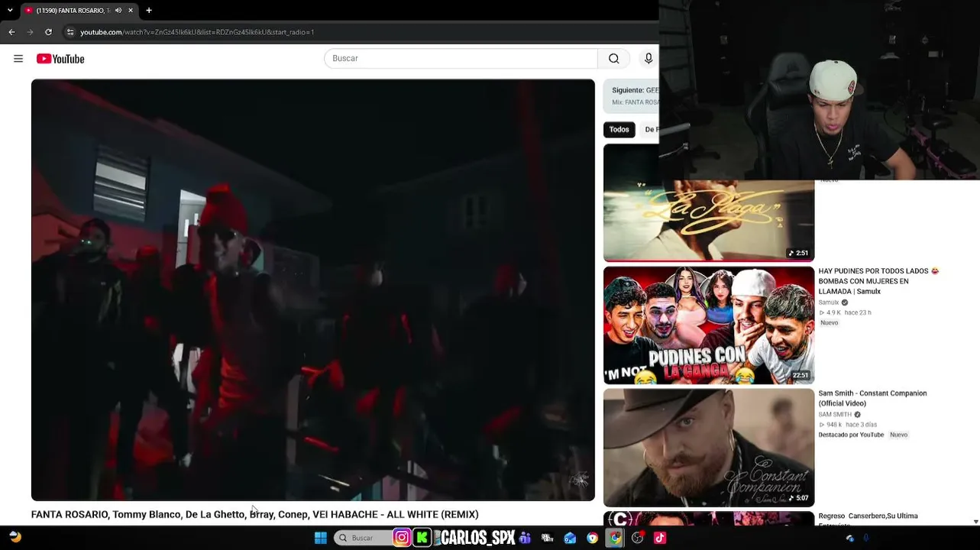
Task: Close the FANTA ROSARIO browser tab
Action: (131, 11)
